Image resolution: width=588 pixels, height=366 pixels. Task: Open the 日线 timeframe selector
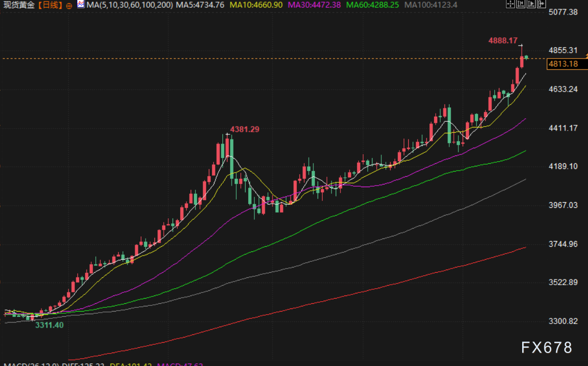coord(50,5)
